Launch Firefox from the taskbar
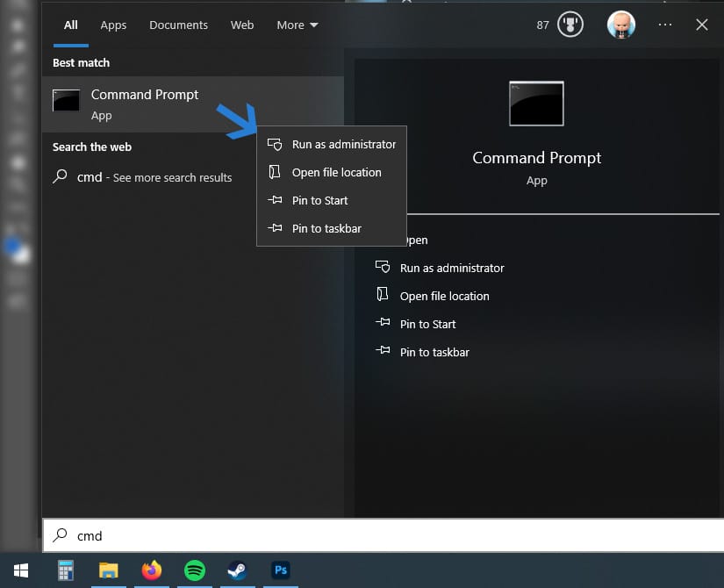The height and width of the screenshot is (588, 724). 152,571
